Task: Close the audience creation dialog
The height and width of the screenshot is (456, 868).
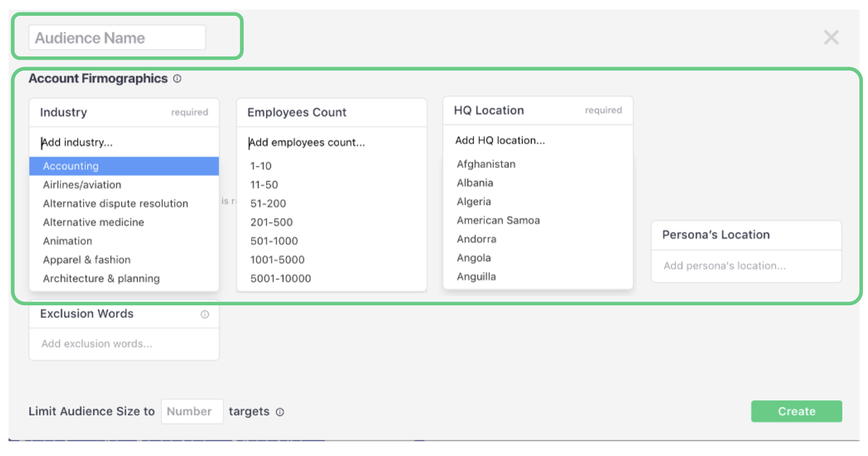Action: click(831, 38)
